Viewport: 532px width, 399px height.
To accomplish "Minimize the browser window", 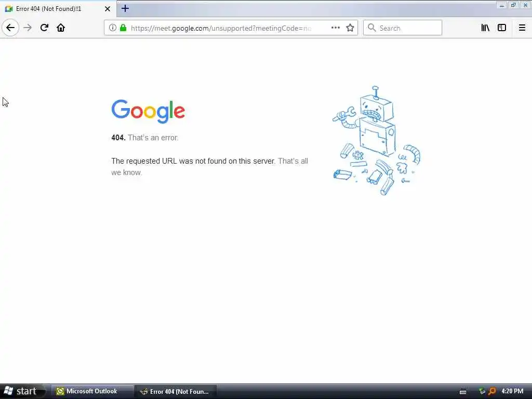I will [x=502, y=5].
